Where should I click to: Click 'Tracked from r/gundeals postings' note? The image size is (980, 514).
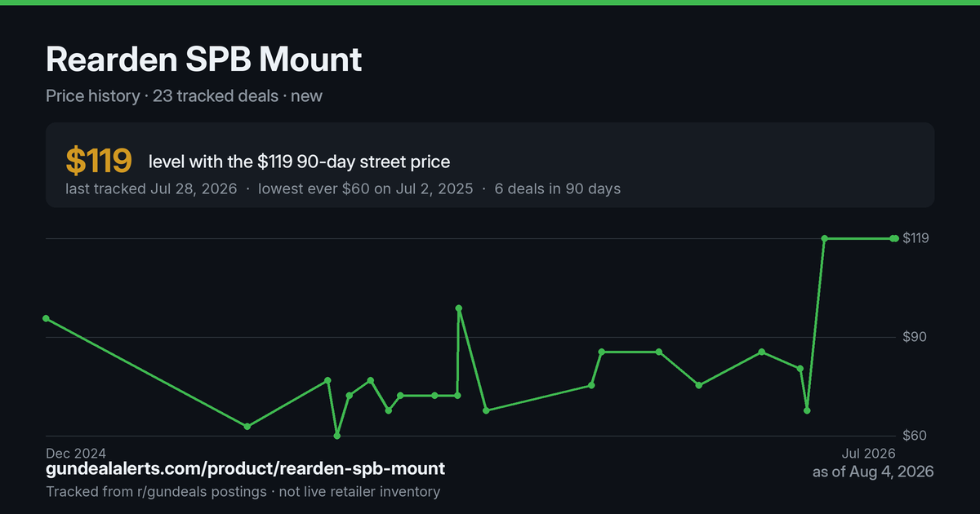click(x=155, y=491)
